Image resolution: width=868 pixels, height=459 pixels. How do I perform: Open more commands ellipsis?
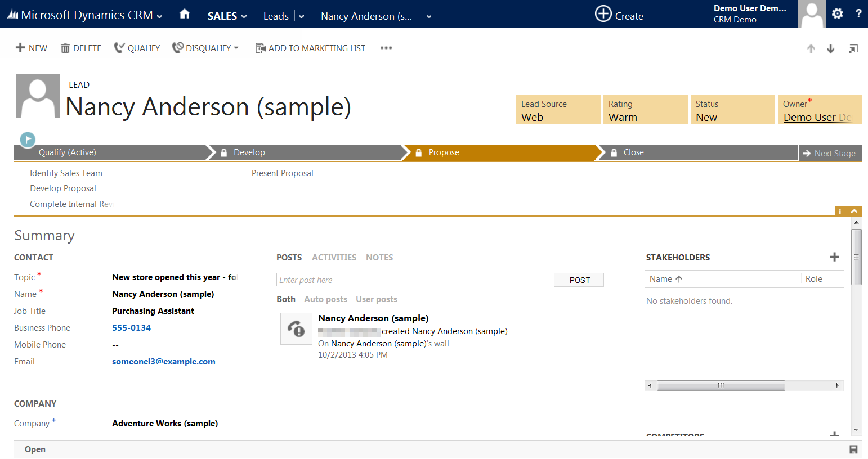click(386, 48)
